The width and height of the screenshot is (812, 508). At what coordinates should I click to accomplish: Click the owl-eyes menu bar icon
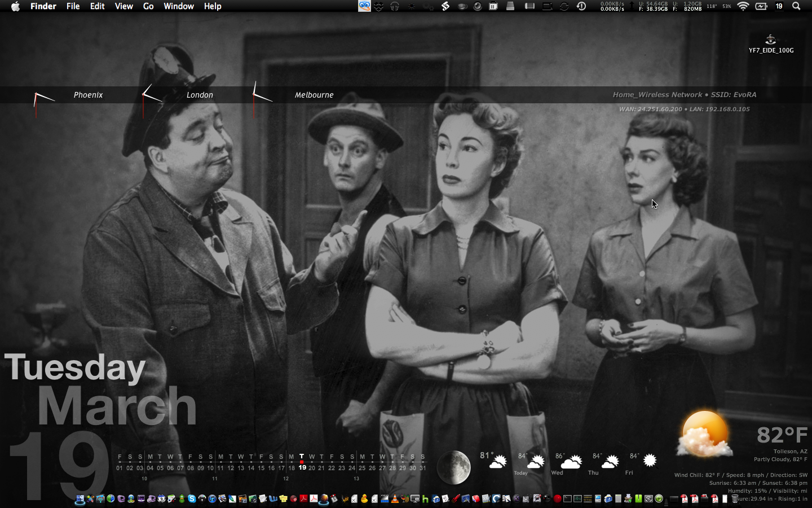click(x=365, y=6)
